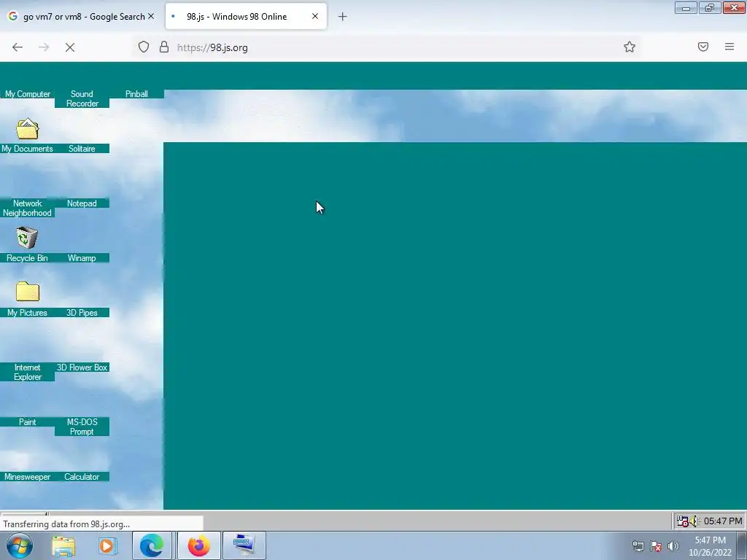The image size is (747, 560).
Task: Click the padlock site information icon
Action: point(164,47)
